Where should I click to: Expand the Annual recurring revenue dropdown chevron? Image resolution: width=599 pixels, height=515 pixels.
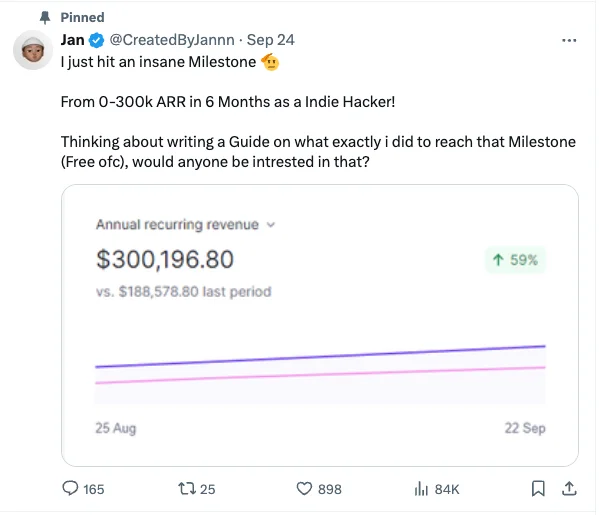click(270, 225)
